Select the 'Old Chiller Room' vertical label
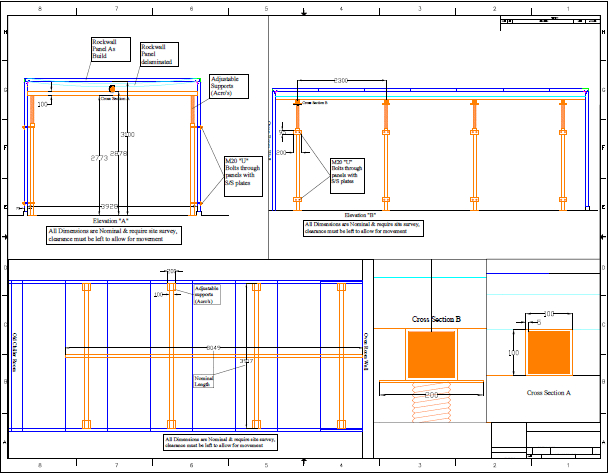Image resolution: width=608 pixels, height=473 pixels. (x=15, y=352)
